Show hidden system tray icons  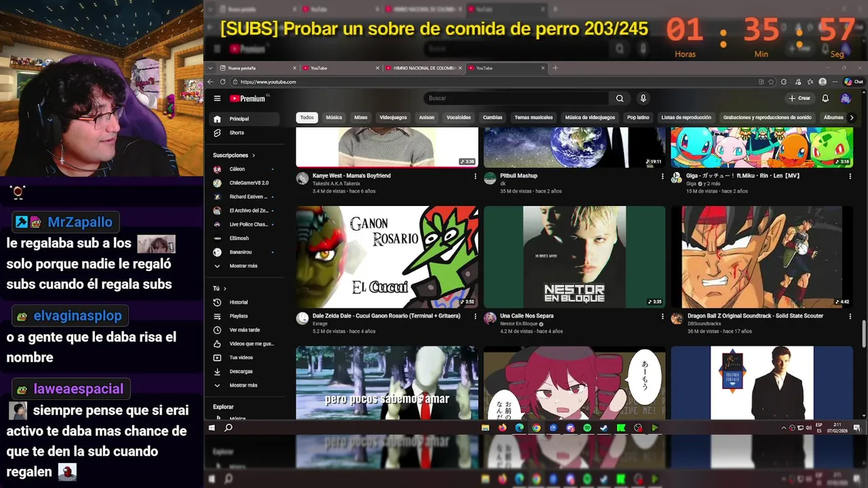tap(784, 428)
